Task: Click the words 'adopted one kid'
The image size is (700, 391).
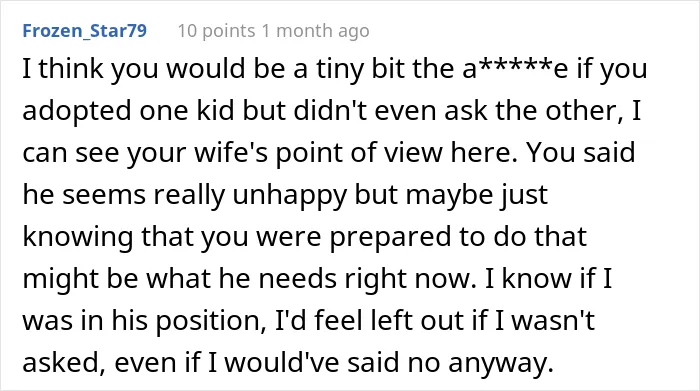Action: coord(129,111)
